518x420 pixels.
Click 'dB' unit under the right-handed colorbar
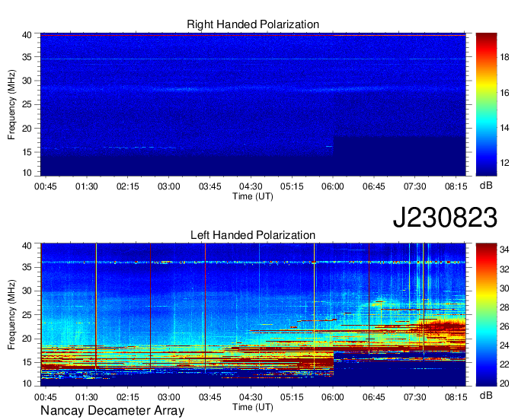486,186
